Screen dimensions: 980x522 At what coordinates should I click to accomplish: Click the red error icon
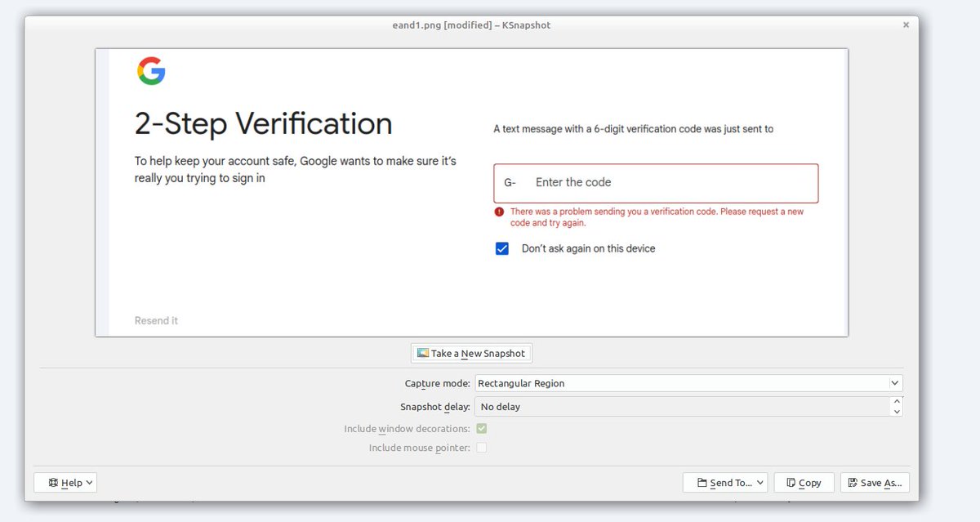click(499, 212)
